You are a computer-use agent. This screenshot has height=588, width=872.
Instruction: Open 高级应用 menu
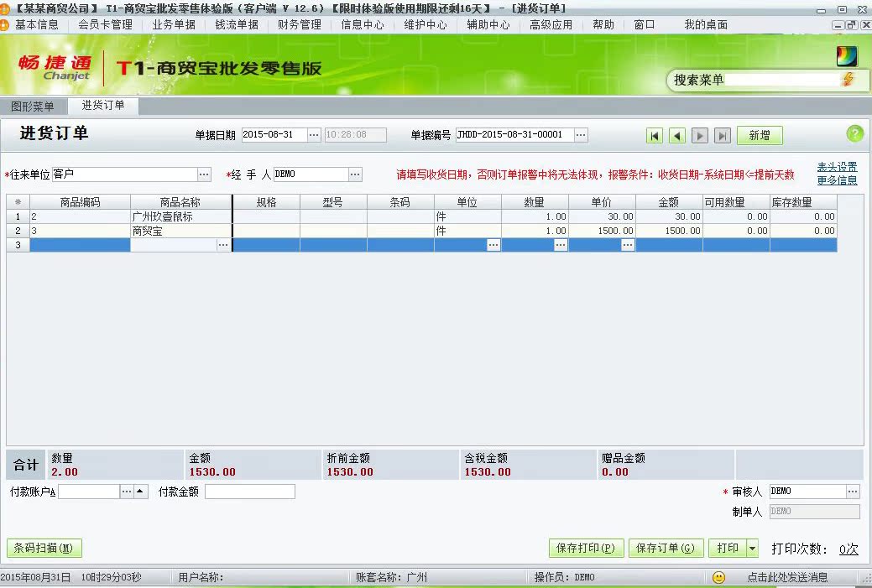[551, 24]
